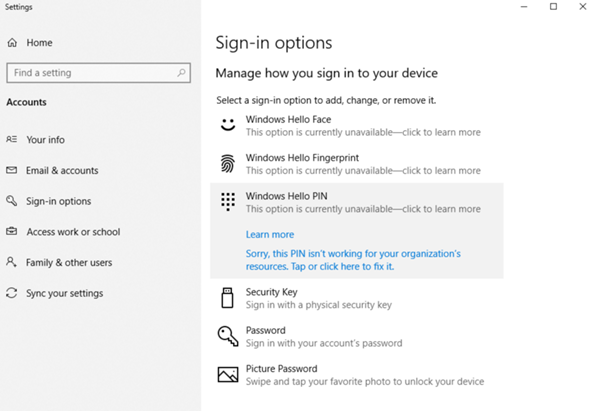
Task: Expand the Picture Password option
Action: (x=357, y=375)
